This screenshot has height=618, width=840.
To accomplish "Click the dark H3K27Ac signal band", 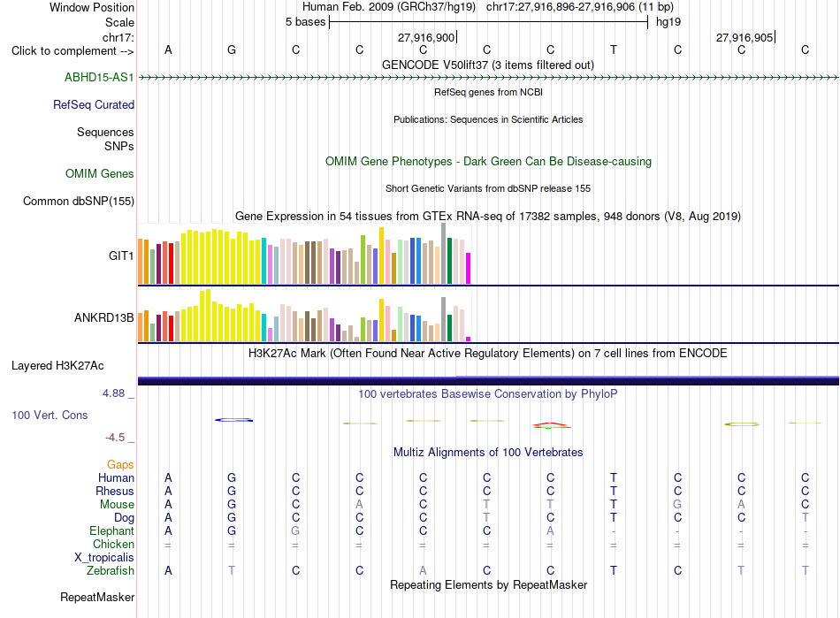I will tap(488, 381).
